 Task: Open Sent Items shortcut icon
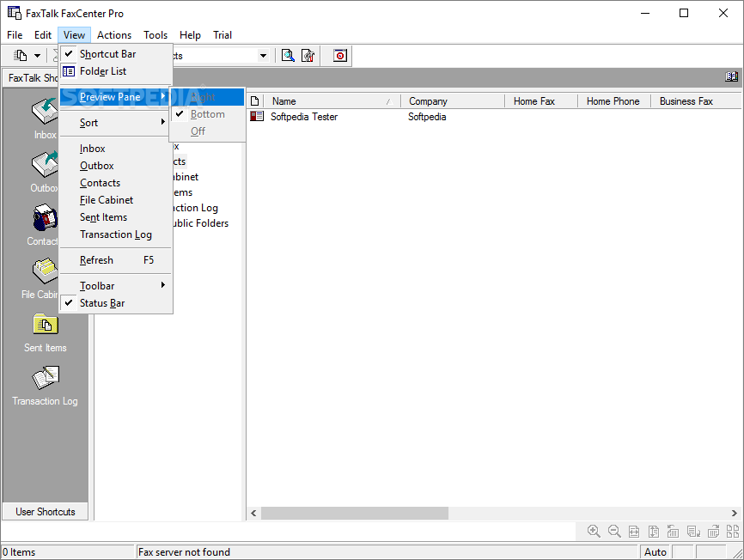[x=45, y=325]
